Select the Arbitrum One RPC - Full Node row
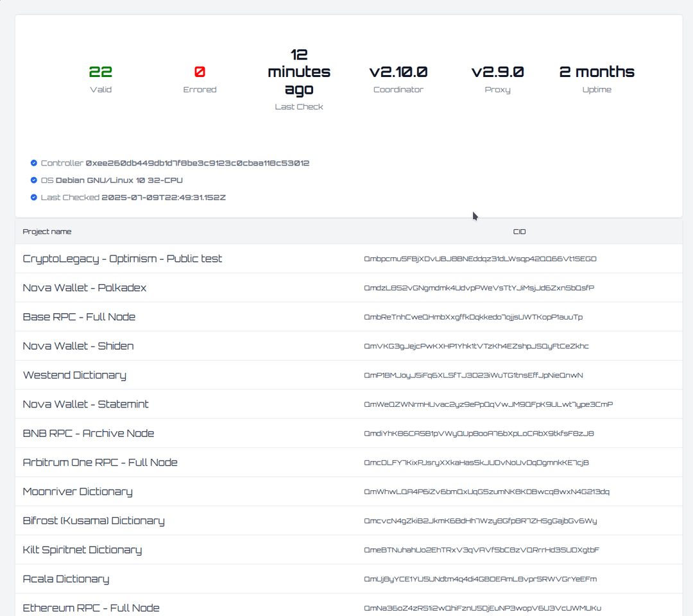This screenshot has width=693, height=616. pos(100,462)
